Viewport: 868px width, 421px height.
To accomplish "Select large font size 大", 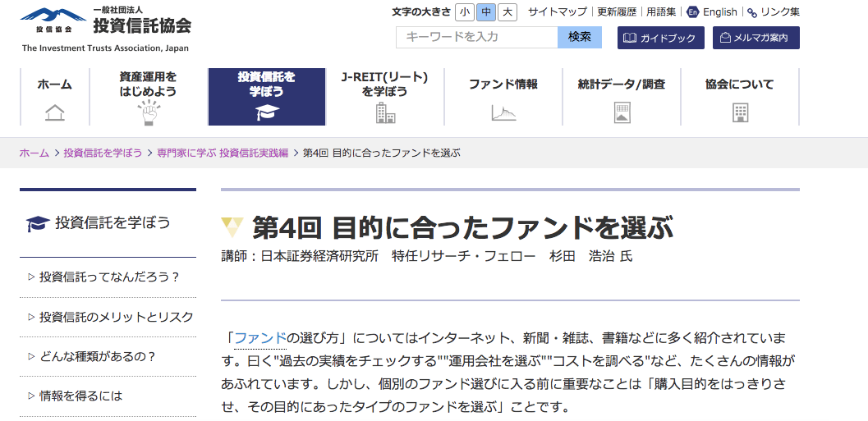I will coord(507,12).
